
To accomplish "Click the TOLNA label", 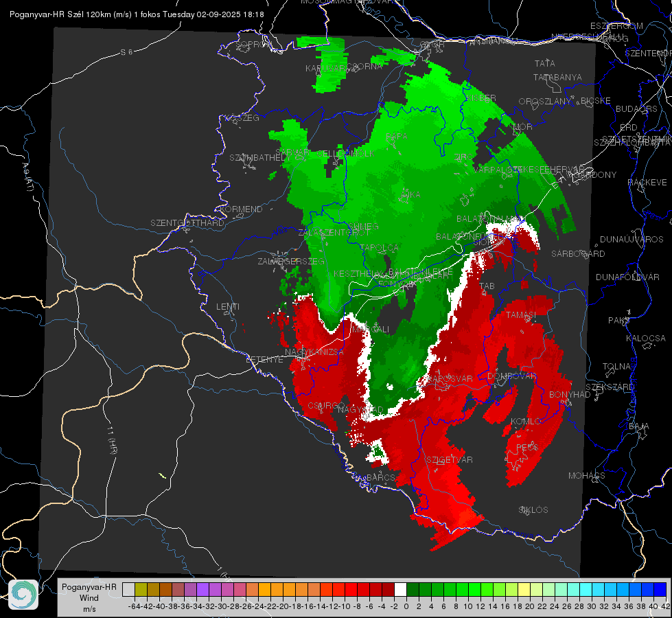I will tap(616, 366).
